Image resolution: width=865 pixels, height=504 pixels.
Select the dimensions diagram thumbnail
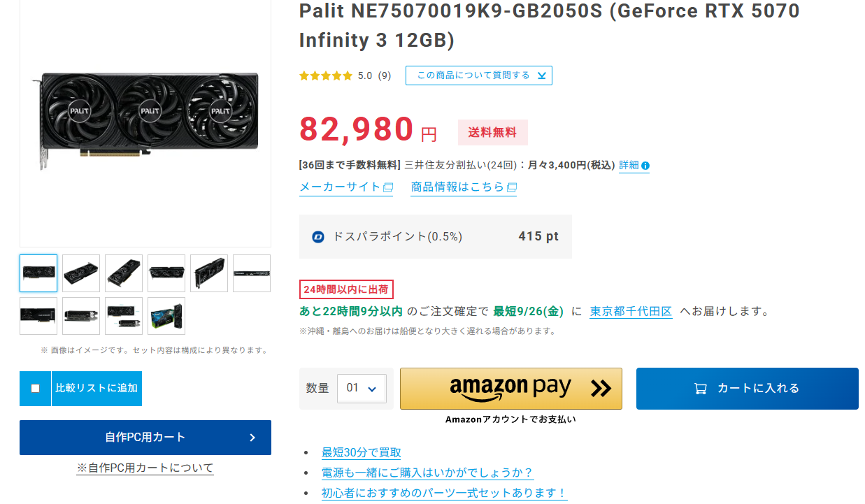(124, 316)
